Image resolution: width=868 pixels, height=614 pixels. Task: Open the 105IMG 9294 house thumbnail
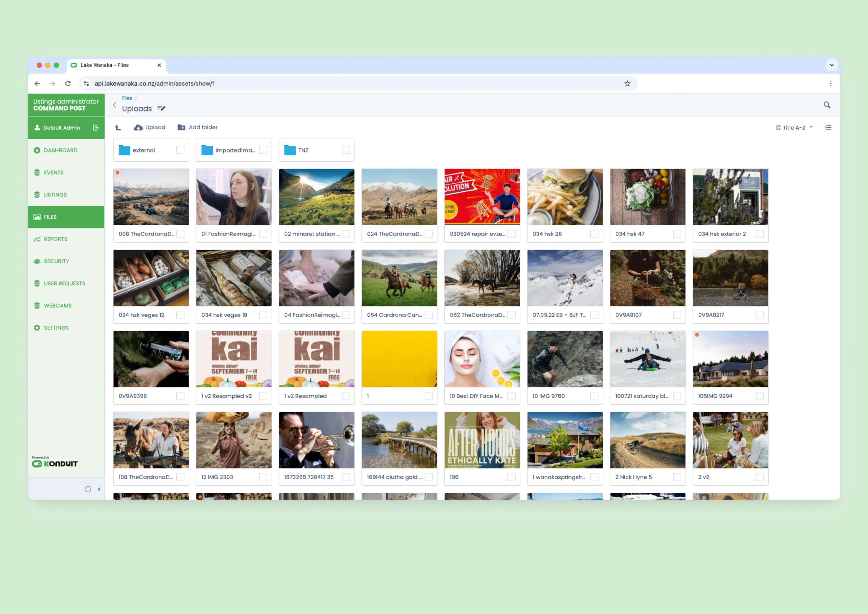click(730, 359)
